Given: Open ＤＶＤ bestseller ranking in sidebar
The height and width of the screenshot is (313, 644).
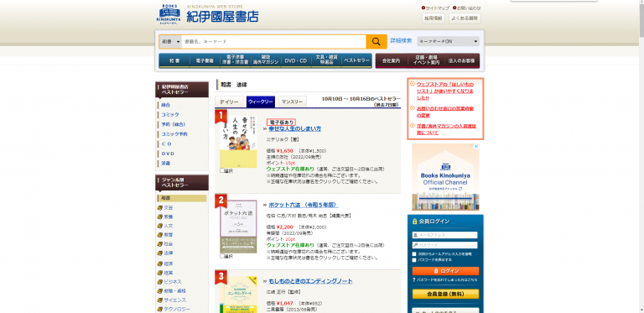Looking at the screenshot, I should [x=168, y=154].
